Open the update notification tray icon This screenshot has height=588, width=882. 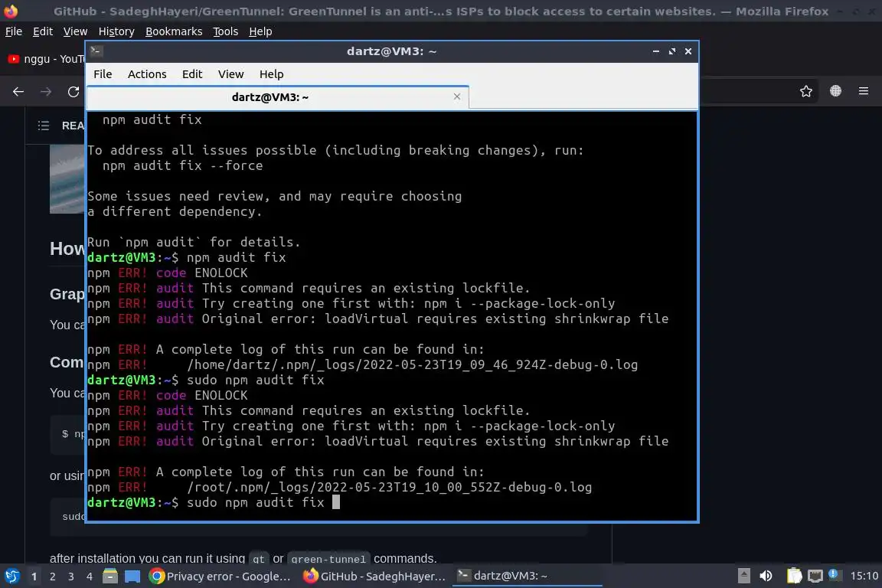tap(834, 574)
